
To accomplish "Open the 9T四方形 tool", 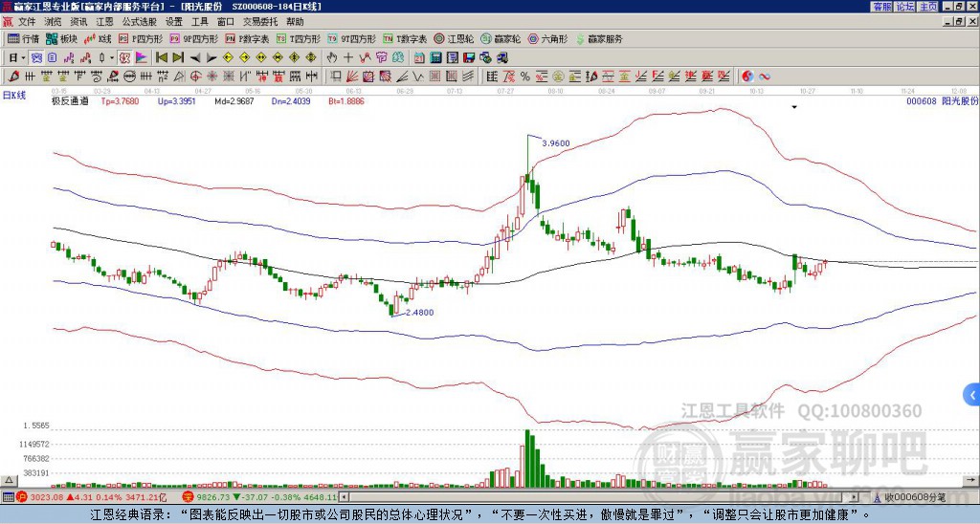I will coord(352,39).
